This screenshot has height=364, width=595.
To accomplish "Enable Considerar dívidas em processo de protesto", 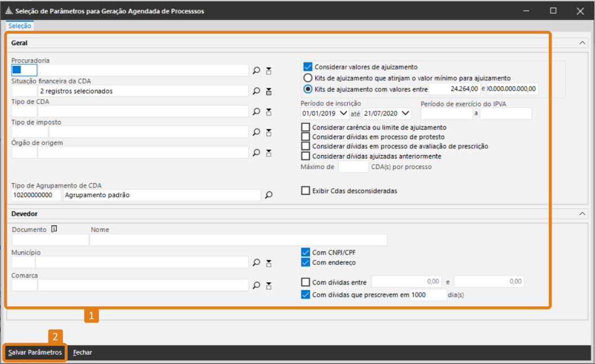I will point(306,137).
